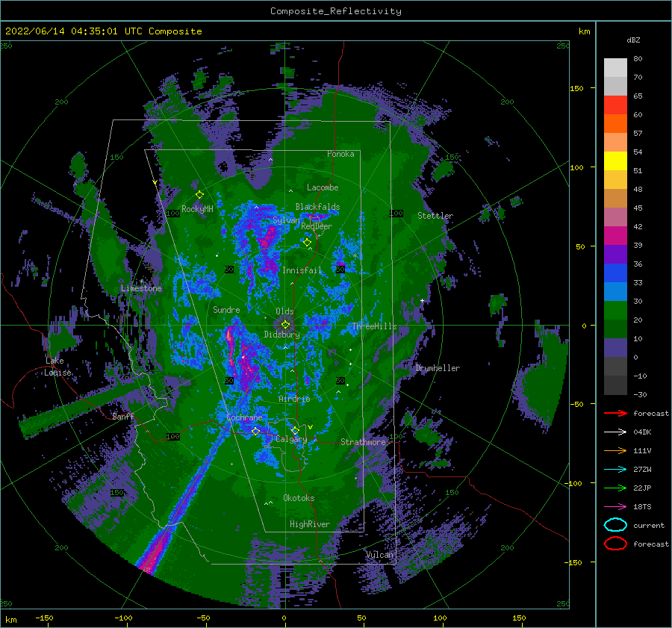The height and width of the screenshot is (628, 672).
Task: Click the Olds town label
Action: tap(284, 311)
